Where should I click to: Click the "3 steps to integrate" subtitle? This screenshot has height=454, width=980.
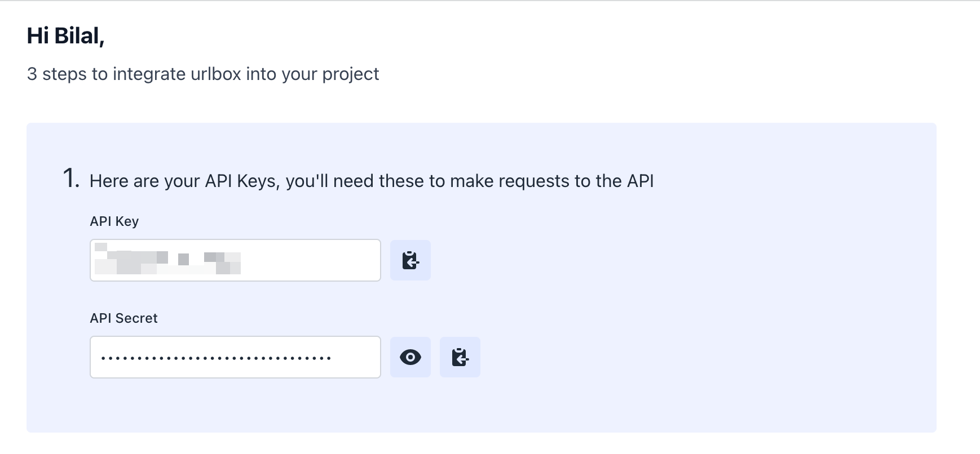click(203, 74)
